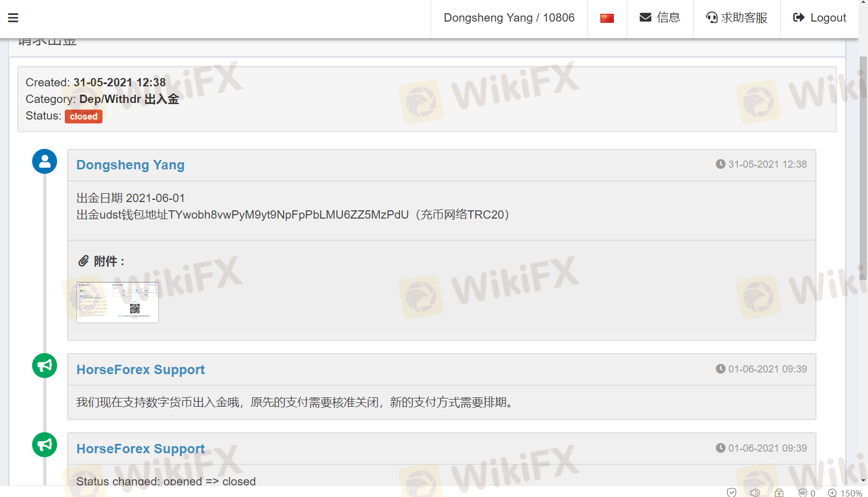Click the red closed status badge

pyautogui.click(x=84, y=116)
